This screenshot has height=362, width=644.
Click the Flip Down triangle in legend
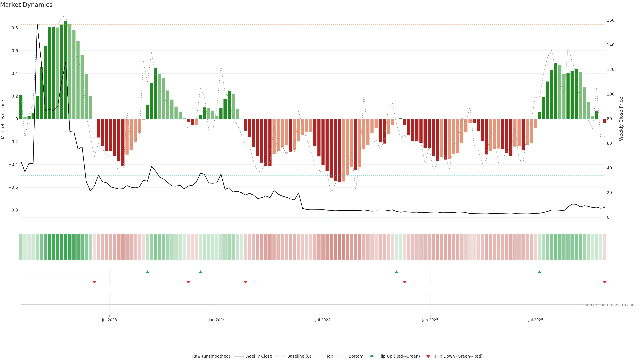(428, 356)
